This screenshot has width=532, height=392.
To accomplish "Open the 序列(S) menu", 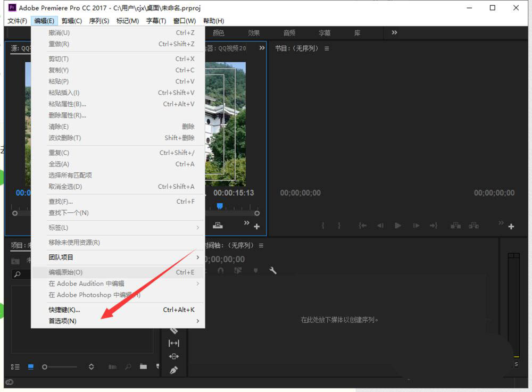I will click(x=99, y=20).
